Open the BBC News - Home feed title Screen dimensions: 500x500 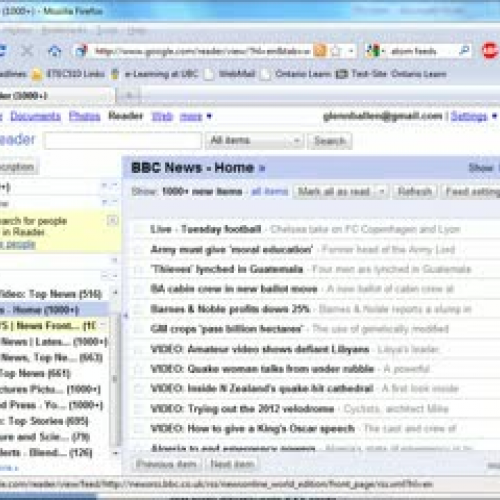193,168
